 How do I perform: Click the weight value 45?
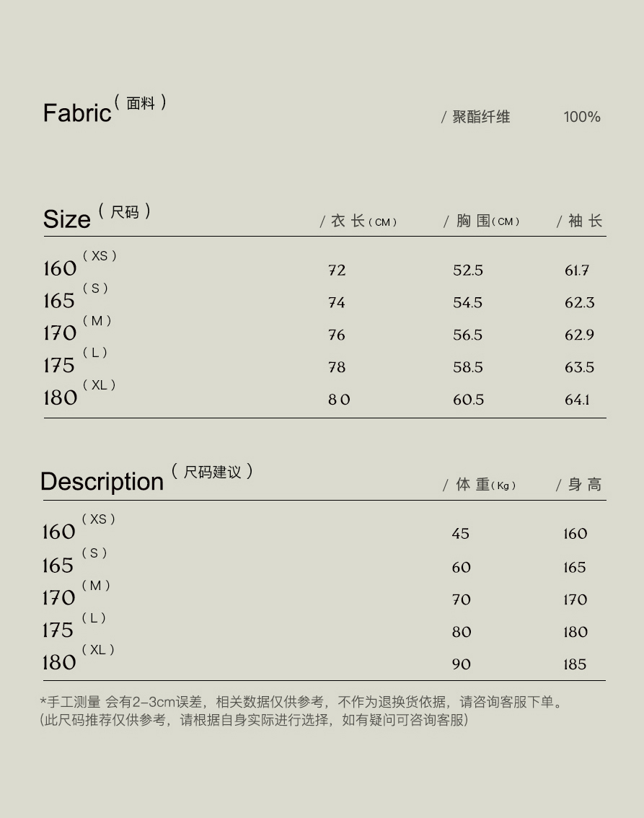tap(460, 534)
